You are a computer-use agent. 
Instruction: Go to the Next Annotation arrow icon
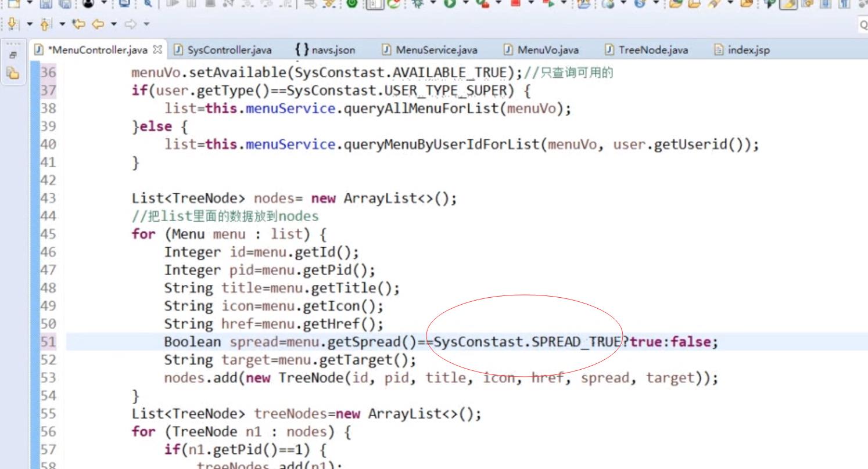point(13,24)
